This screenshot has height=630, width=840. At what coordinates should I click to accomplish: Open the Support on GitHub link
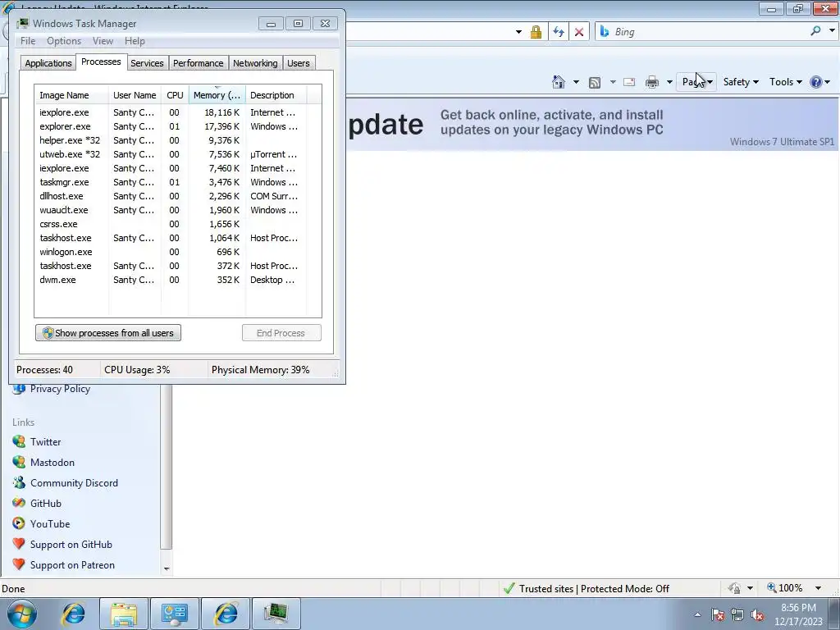pos(71,545)
